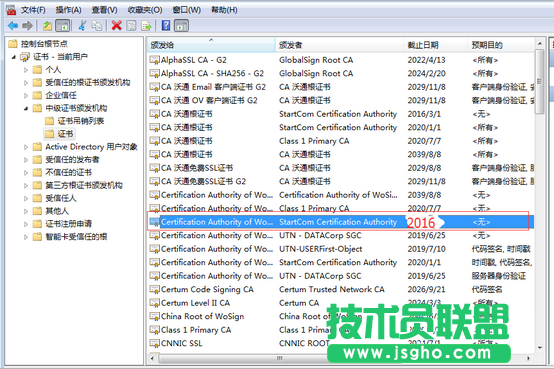This screenshot has width=554, height=369.
Task: Collapse the 证书 - 当前用户 node
Action: (x=14, y=57)
